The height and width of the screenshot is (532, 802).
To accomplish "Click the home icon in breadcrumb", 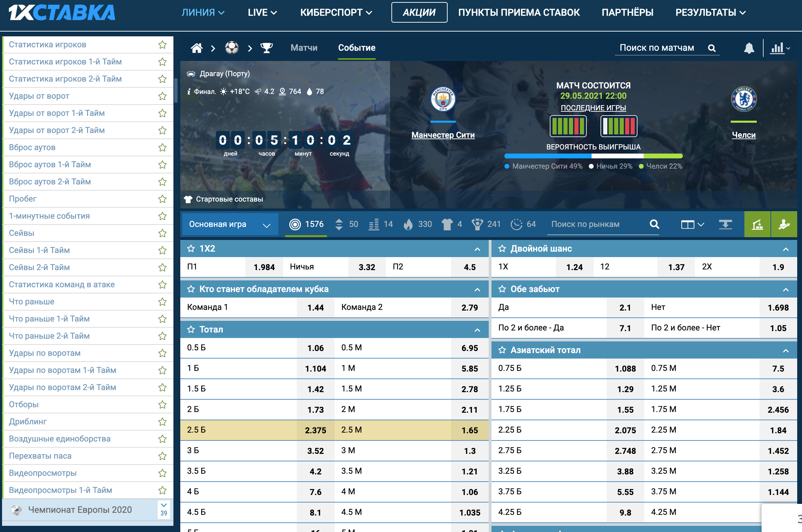I will (x=197, y=48).
